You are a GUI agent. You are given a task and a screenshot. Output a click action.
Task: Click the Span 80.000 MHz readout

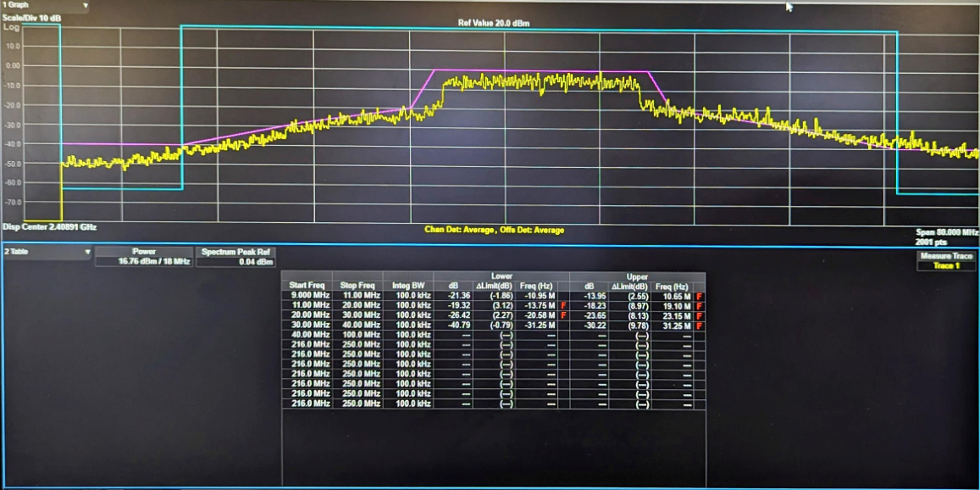click(x=946, y=232)
